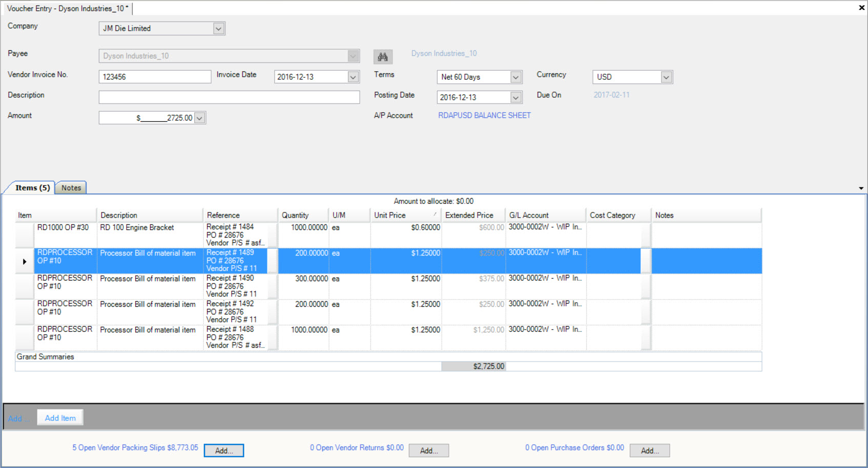Click the $1,250.00 extended price cell
Image resolution: width=868 pixels, height=468 pixels.
tap(473, 337)
